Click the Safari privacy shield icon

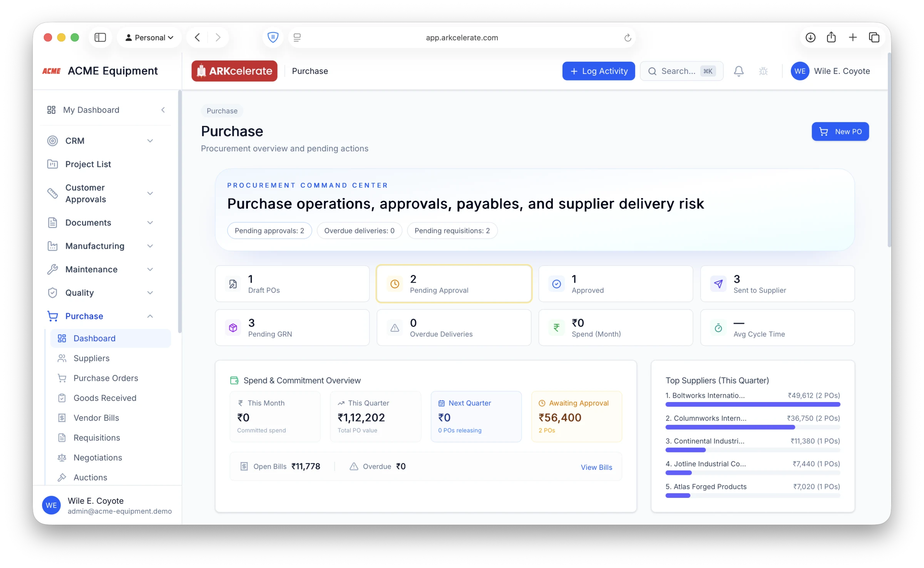pyautogui.click(x=273, y=37)
